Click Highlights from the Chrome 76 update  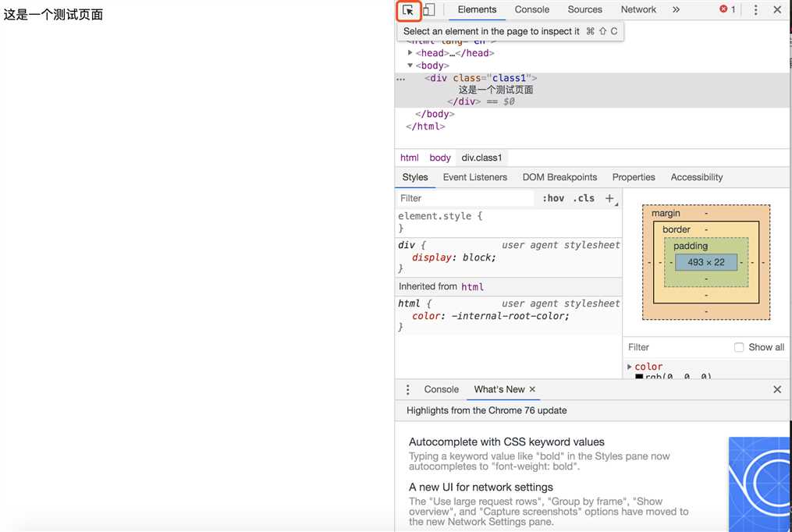(x=486, y=410)
